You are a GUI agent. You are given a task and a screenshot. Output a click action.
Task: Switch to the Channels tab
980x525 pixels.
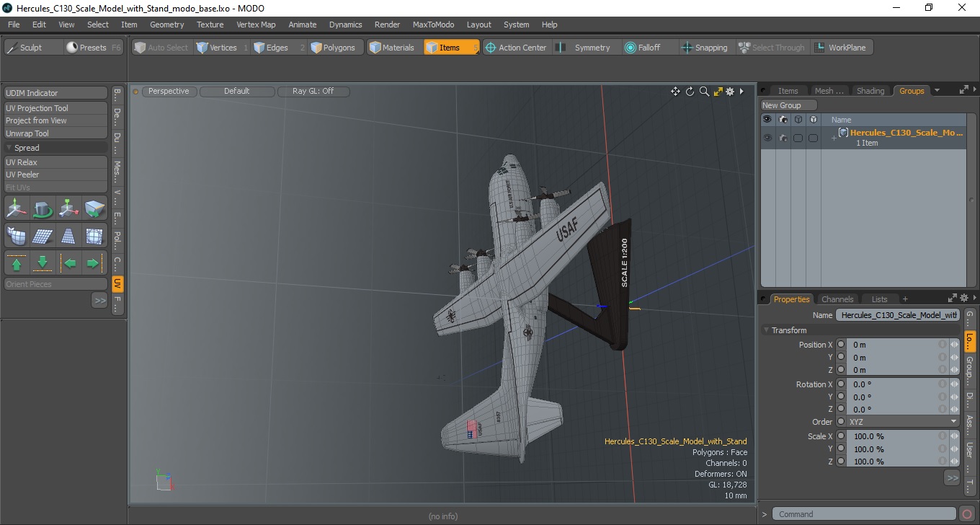tap(837, 299)
